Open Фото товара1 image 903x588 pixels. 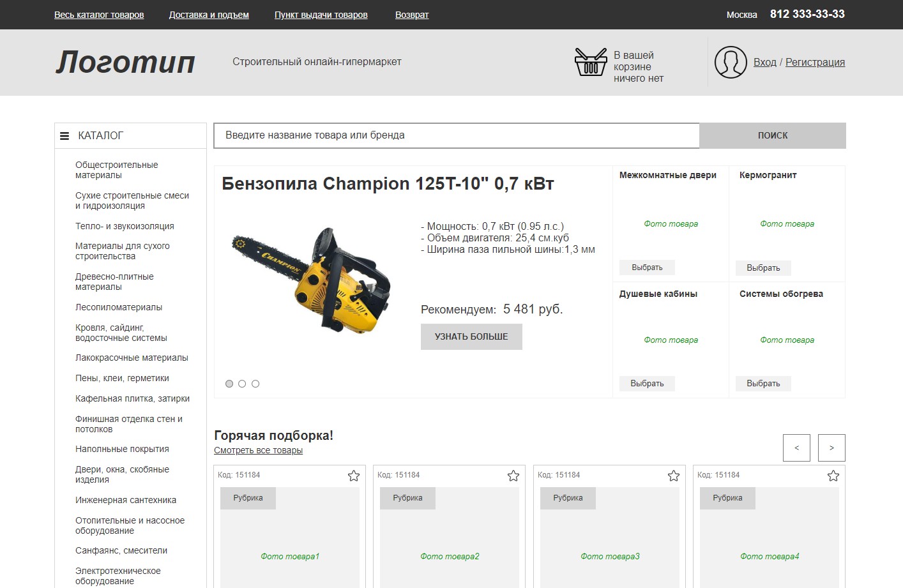[290, 557]
